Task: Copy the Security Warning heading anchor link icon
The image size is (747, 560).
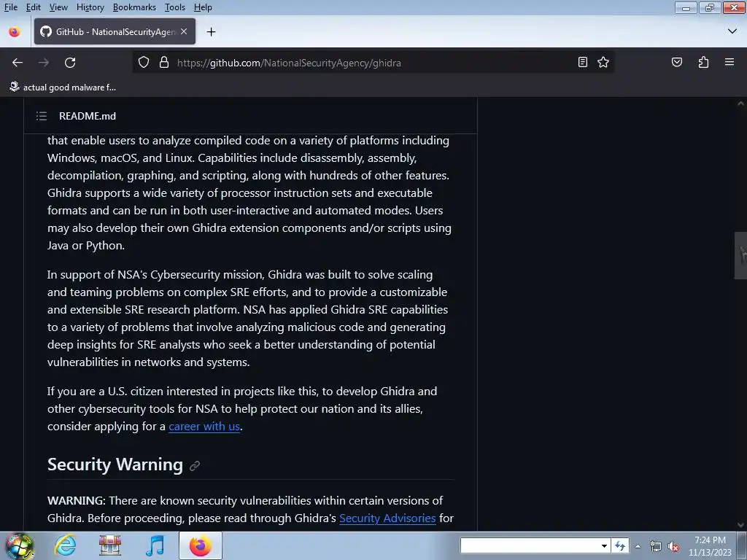Action: pyautogui.click(x=194, y=466)
